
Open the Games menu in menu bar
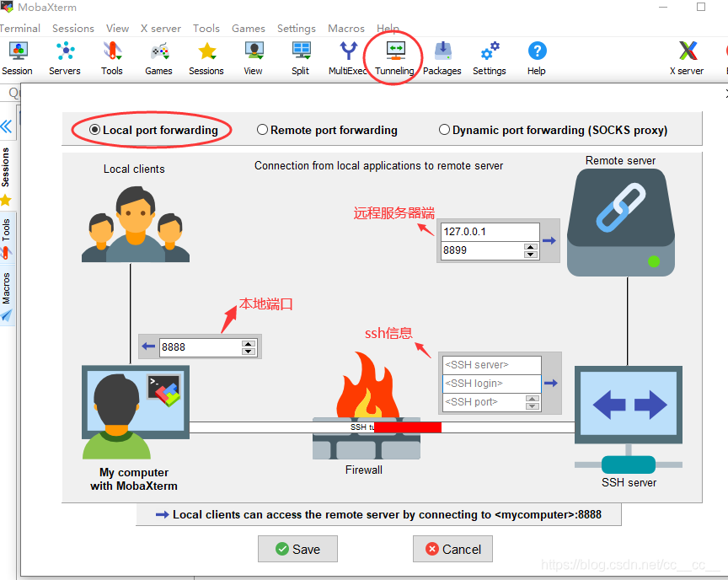point(249,29)
